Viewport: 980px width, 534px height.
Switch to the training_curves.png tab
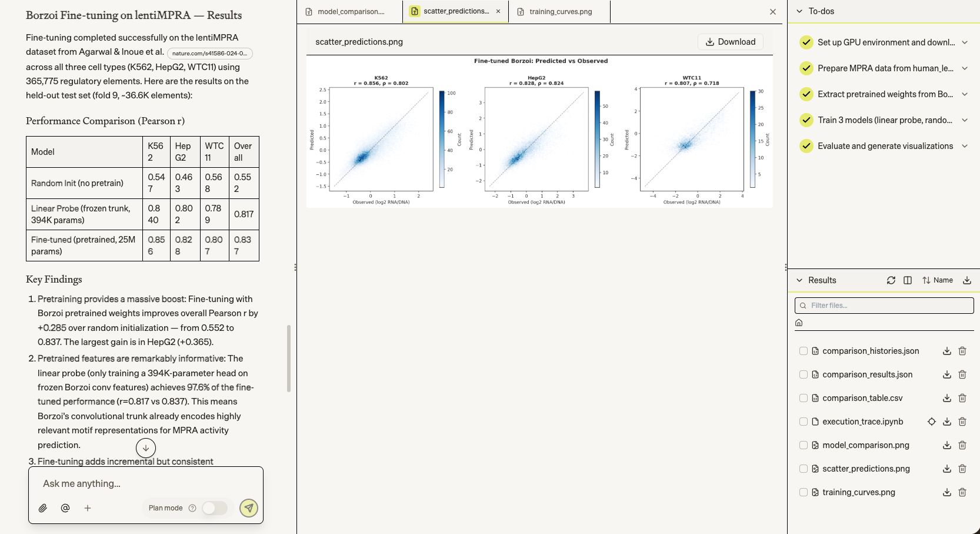(x=559, y=12)
